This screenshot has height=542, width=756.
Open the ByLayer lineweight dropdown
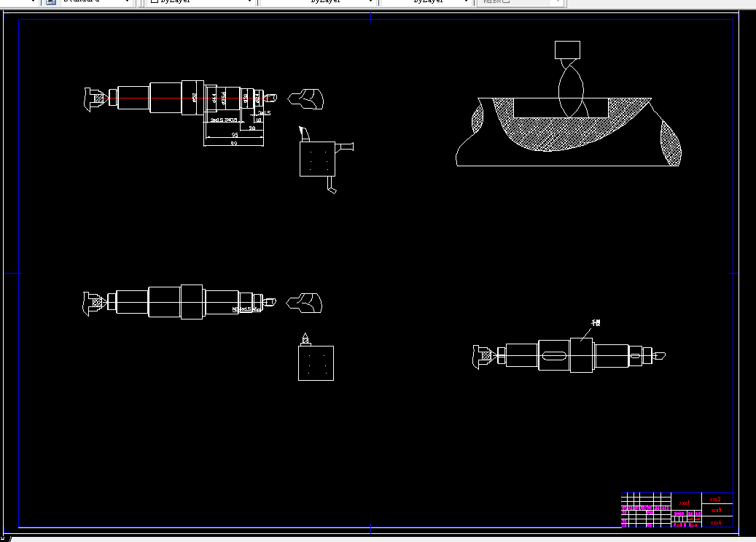[426, 1]
